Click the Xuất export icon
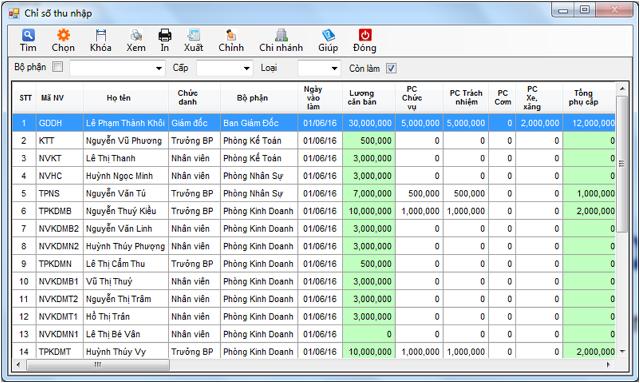 click(x=193, y=35)
